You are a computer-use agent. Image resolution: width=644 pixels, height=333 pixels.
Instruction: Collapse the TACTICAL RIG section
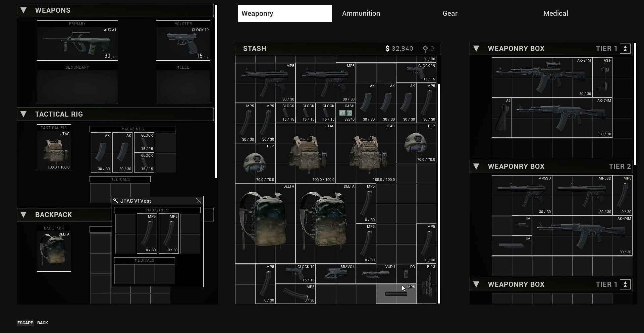tap(23, 114)
